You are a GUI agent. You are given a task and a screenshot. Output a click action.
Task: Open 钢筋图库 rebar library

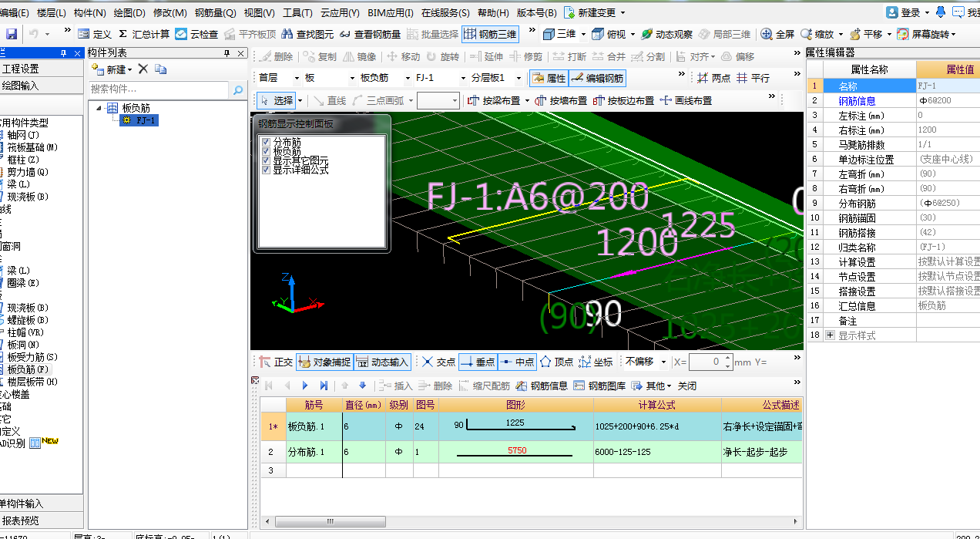599,386
